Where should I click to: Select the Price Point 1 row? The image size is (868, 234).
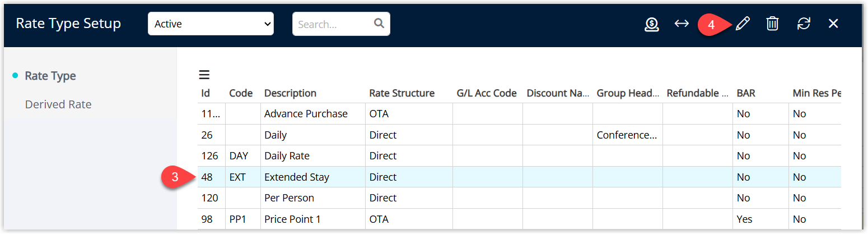(519, 219)
